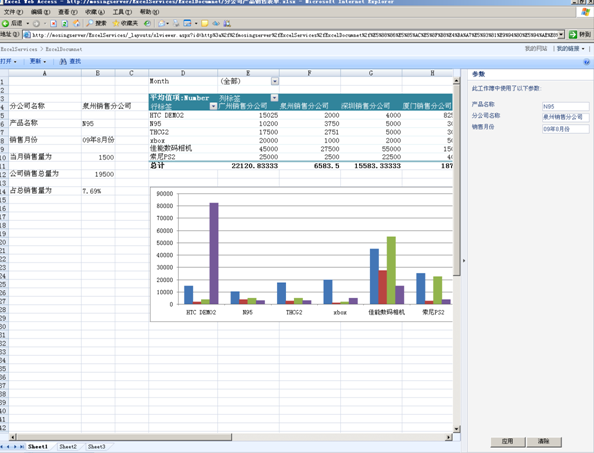Click the vertical scrollbar up arrow

(456, 81)
